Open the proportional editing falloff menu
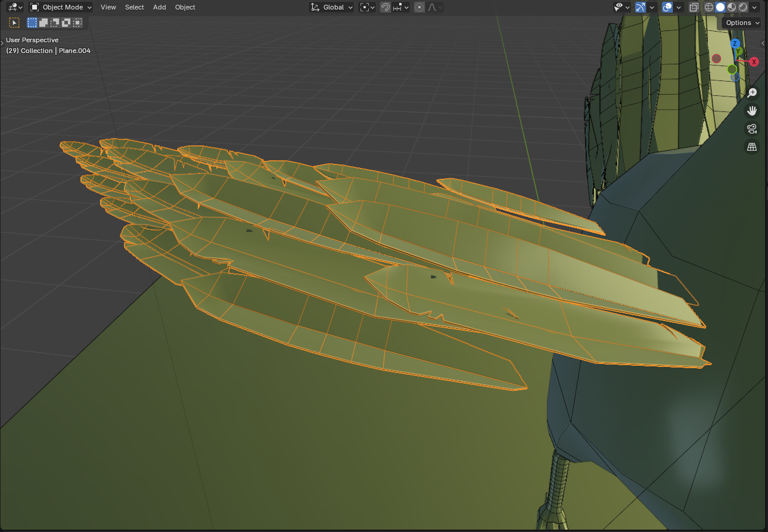768x532 pixels. pos(433,7)
